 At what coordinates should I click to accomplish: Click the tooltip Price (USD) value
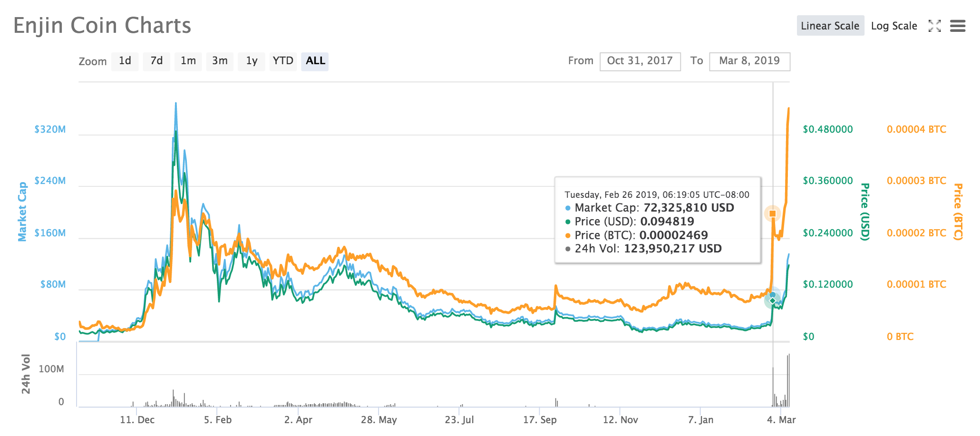click(667, 222)
